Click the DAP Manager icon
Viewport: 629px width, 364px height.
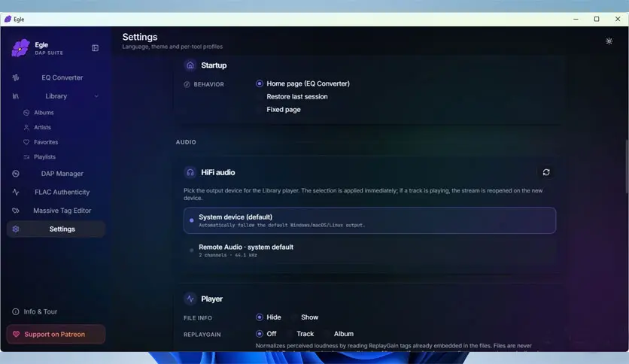16,174
